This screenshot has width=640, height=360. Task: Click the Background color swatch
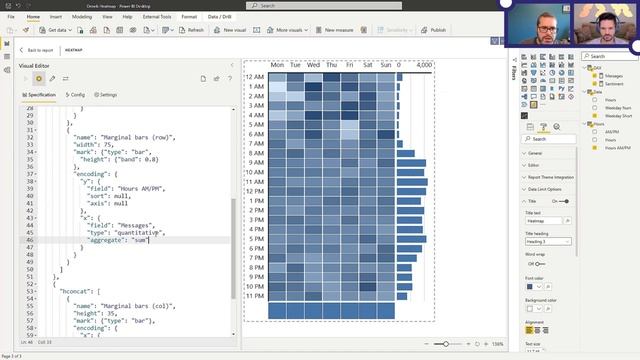point(529,309)
